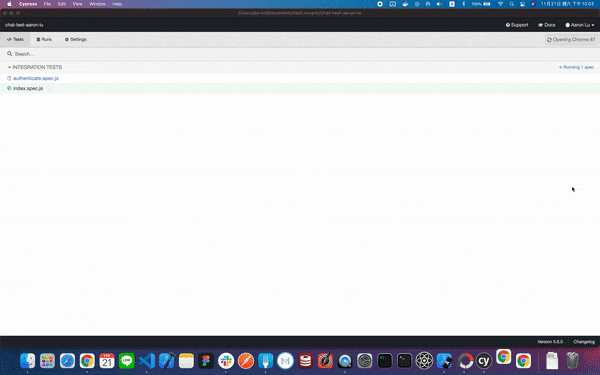Open Launchpad from the dock
Screen dimensions: 600x375
pyautogui.click(x=47, y=361)
